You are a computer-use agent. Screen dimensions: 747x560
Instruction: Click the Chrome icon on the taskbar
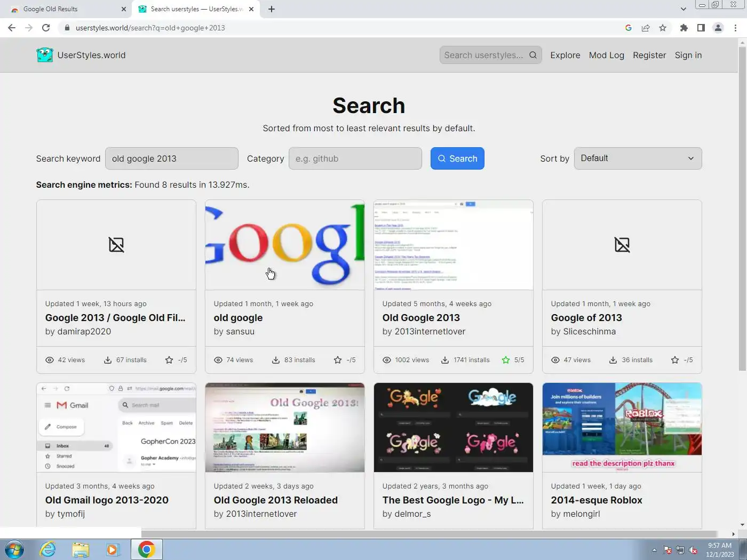click(146, 549)
